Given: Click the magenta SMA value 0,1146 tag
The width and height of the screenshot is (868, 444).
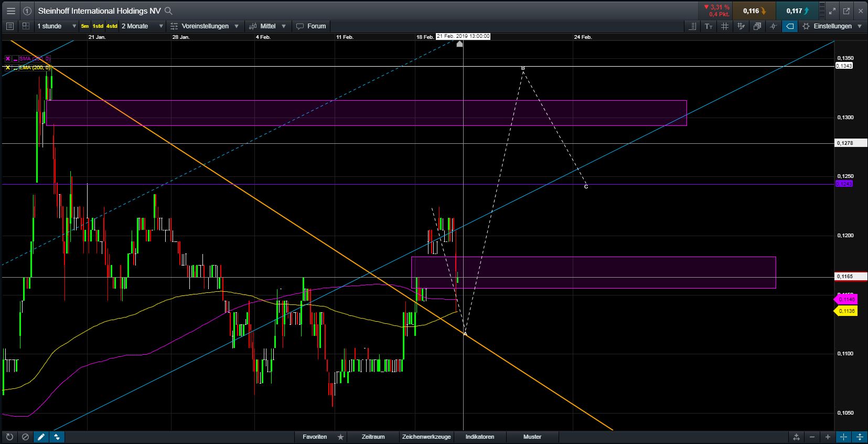Looking at the screenshot, I should point(845,299).
